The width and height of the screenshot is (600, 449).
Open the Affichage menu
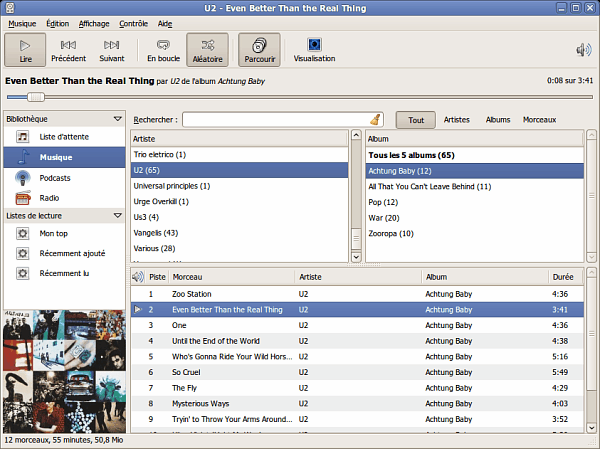pyautogui.click(x=94, y=24)
